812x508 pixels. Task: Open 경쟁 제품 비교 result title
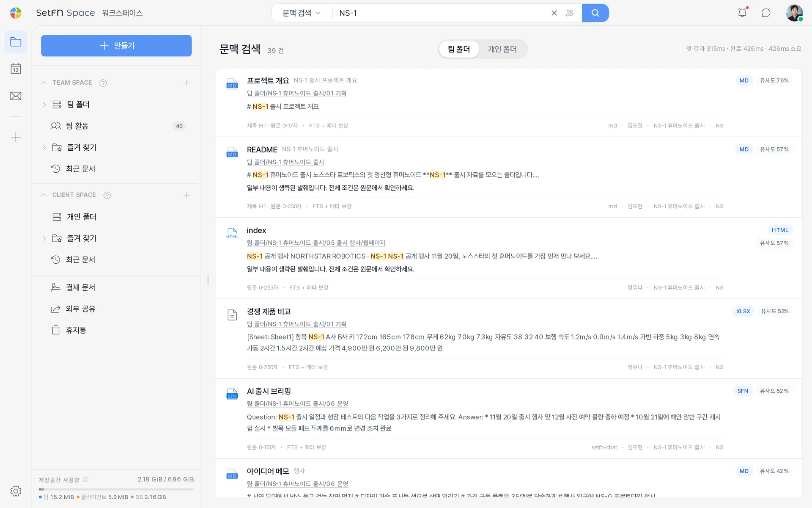pos(269,312)
